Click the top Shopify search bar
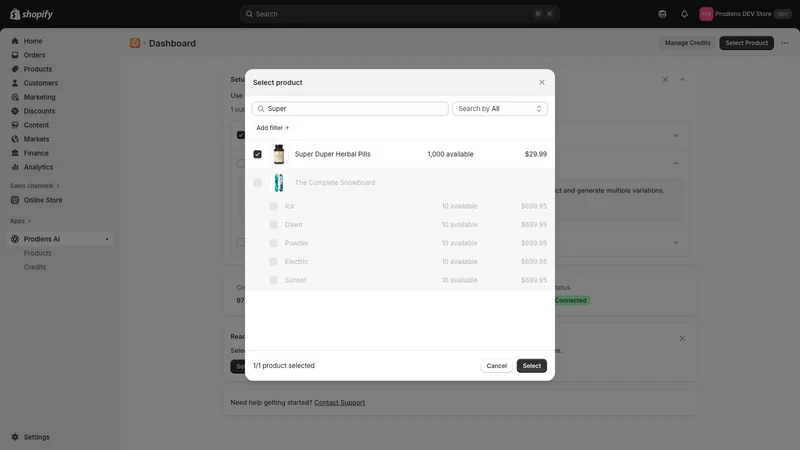This screenshot has width=800, height=450. pos(399,14)
